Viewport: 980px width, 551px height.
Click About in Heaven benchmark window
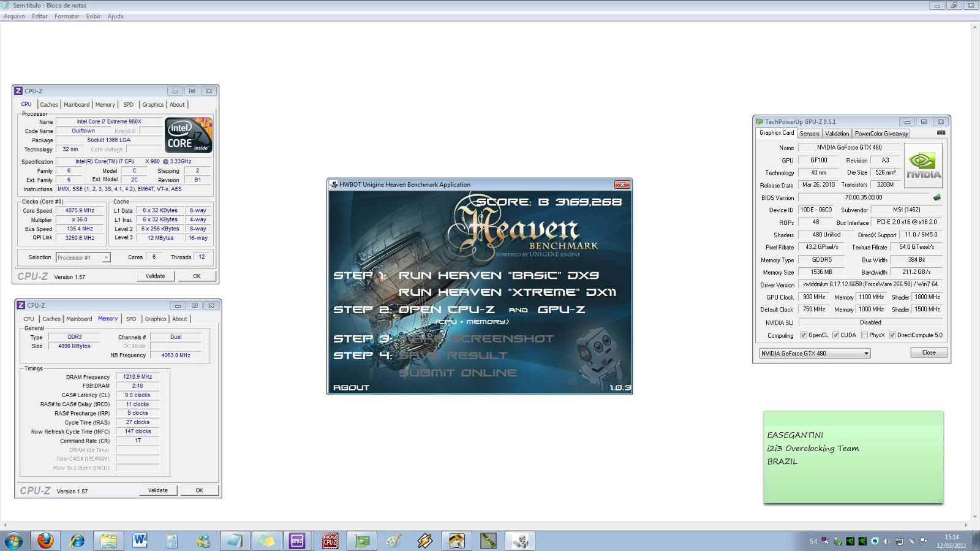coord(351,387)
